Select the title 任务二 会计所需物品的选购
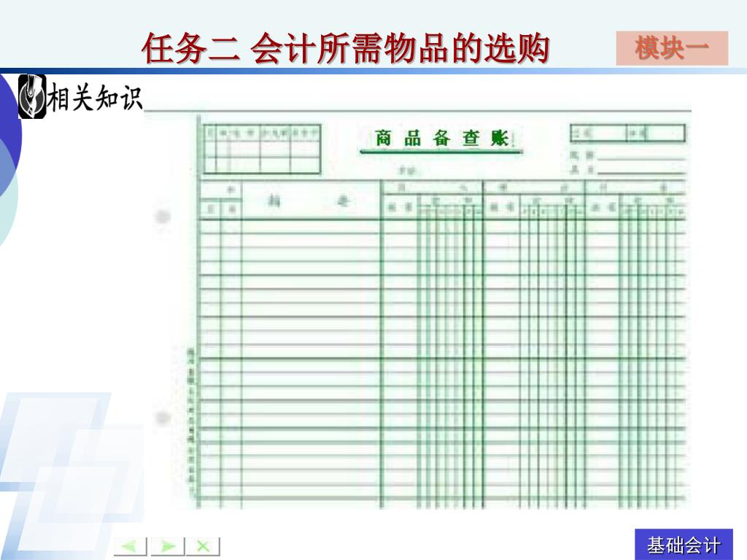The width and height of the screenshot is (747, 560). click(345, 48)
